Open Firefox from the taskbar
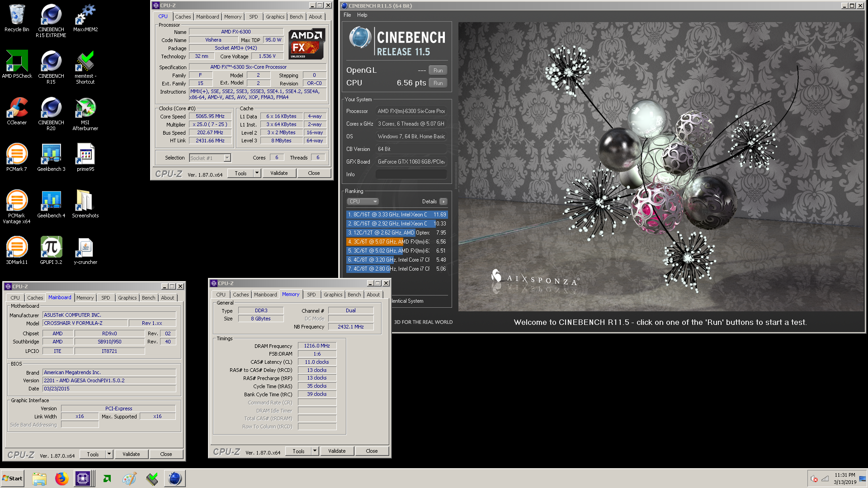 [x=61, y=479]
